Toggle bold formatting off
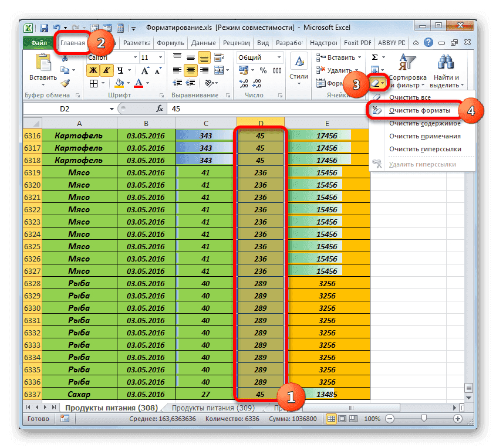496x448 pixels. tap(92, 70)
